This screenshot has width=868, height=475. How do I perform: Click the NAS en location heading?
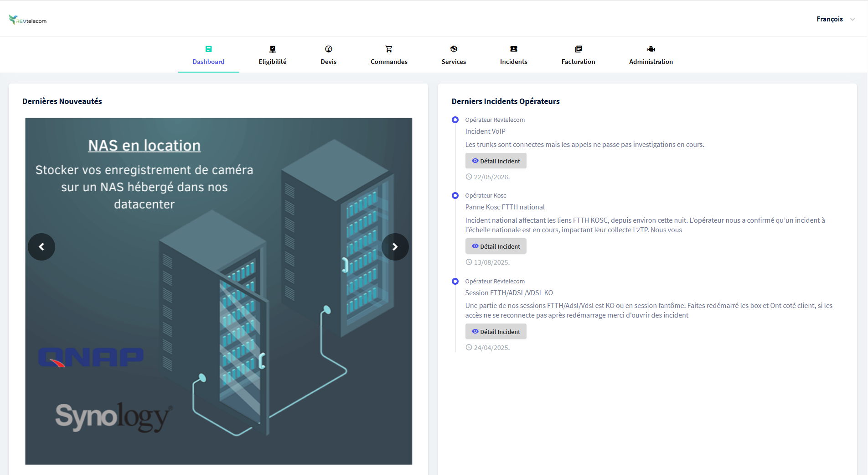(x=145, y=146)
